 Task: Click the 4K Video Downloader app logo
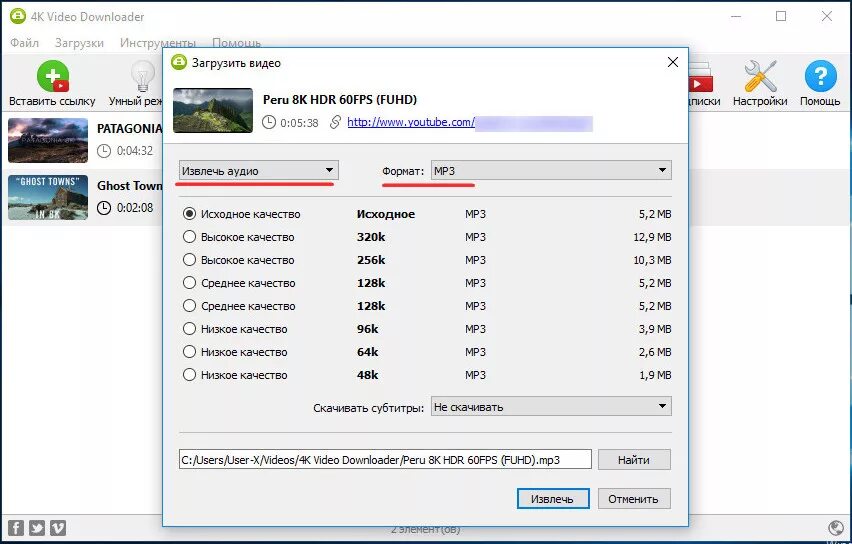18,16
